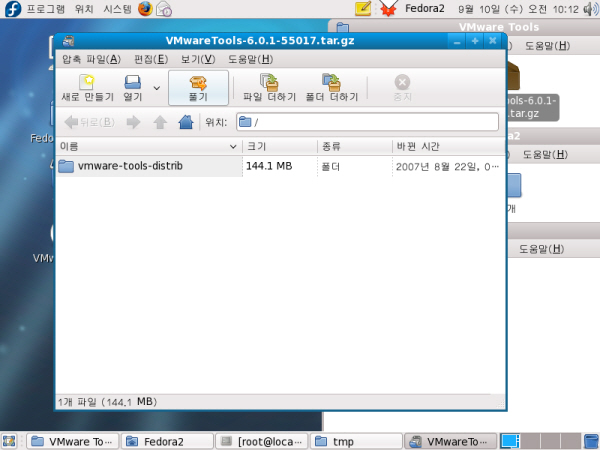Open 도움말(H) menu in VMware Tools window
The width and height of the screenshot is (600, 450).
(x=547, y=46)
